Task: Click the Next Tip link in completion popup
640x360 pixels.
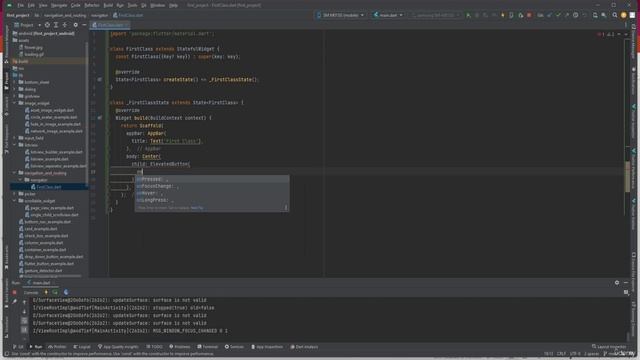Action: tap(197, 208)
